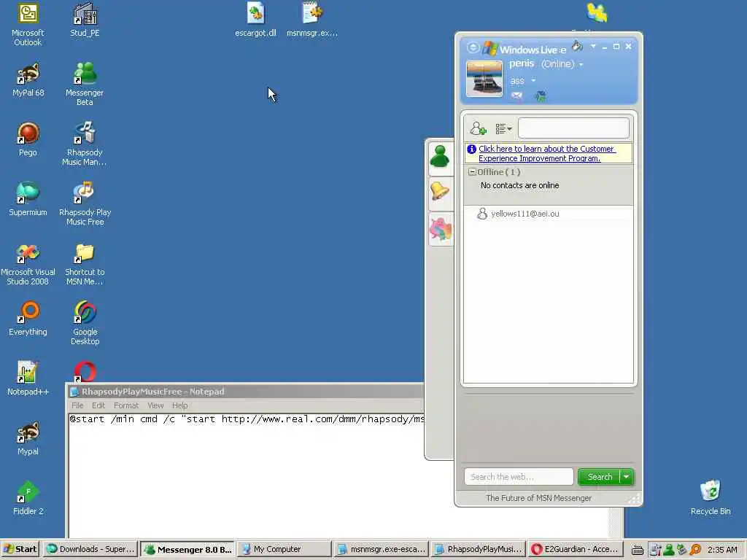Screen dimensions: 747x560
Task: Click the Messenger display picture thumbnail
Action: 484,79
